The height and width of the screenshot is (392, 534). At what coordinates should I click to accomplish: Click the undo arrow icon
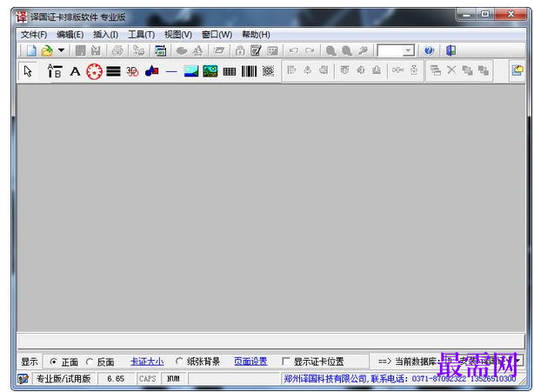294,51
